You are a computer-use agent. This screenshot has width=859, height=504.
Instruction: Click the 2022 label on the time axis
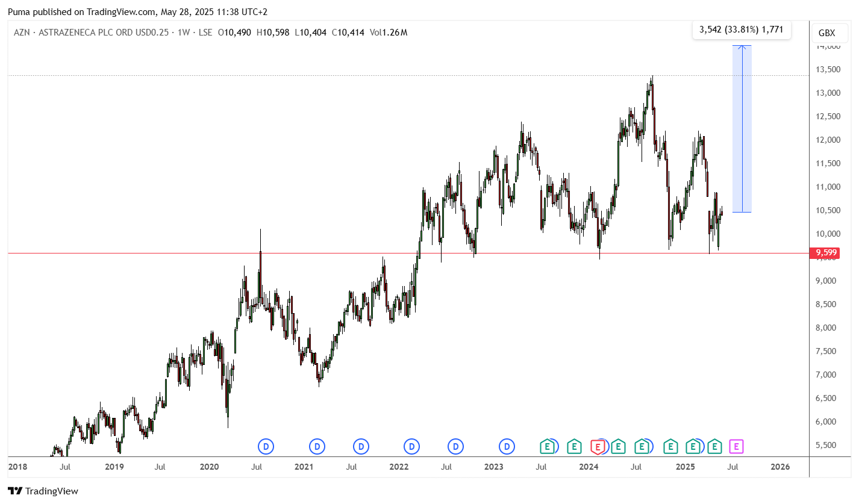click(399, 467)
